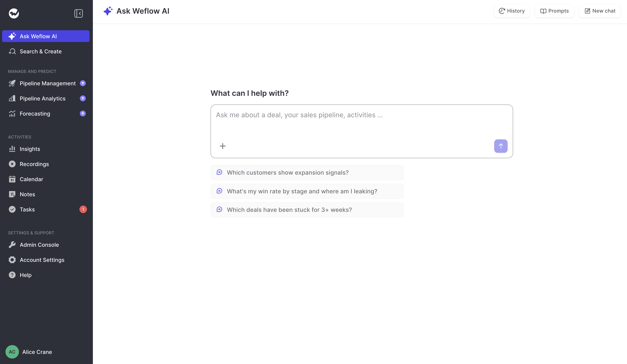Click the Search & Create magnifier icon
The height and width of the screenshot is (364, 627).
click(12, 51)
